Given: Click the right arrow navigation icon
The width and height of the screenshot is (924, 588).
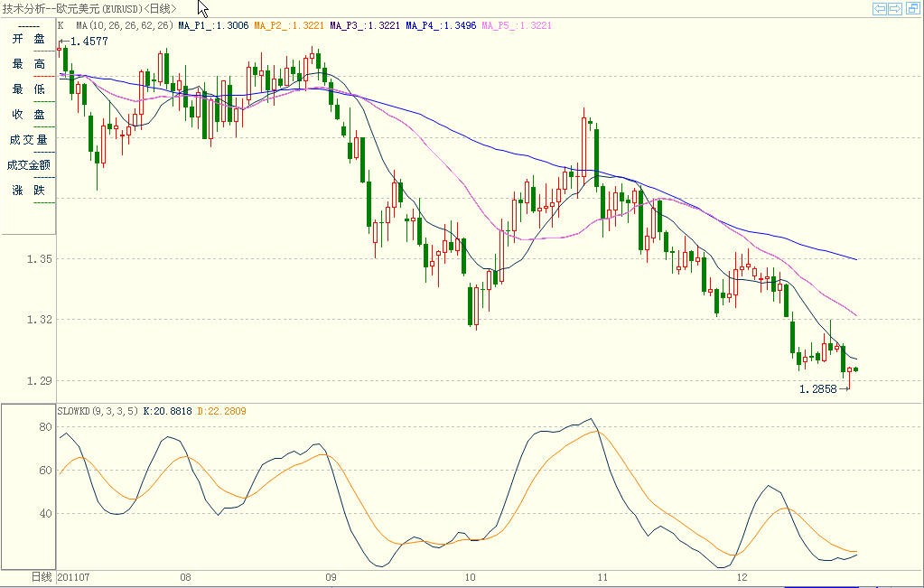Looking at the screenshot, I should (x=894, y=8).
